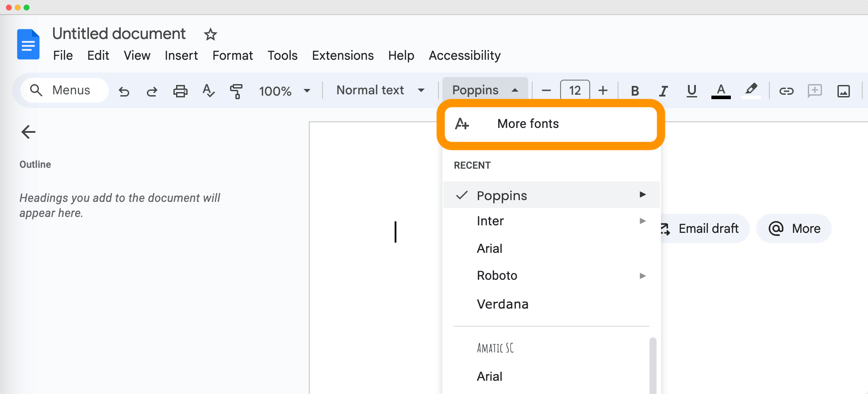Open the highlight color picker
This screenshot has height=394, width=868.
751,91
